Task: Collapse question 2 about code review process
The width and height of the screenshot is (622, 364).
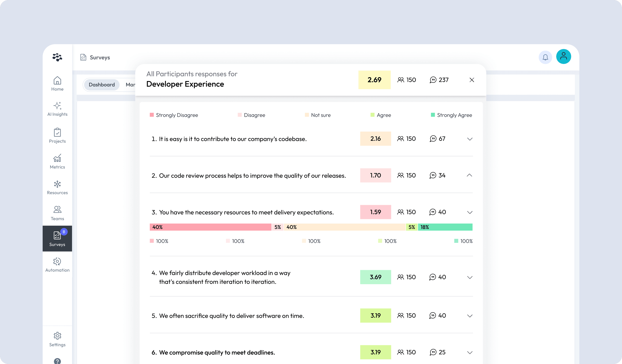Action: (469, 175)
